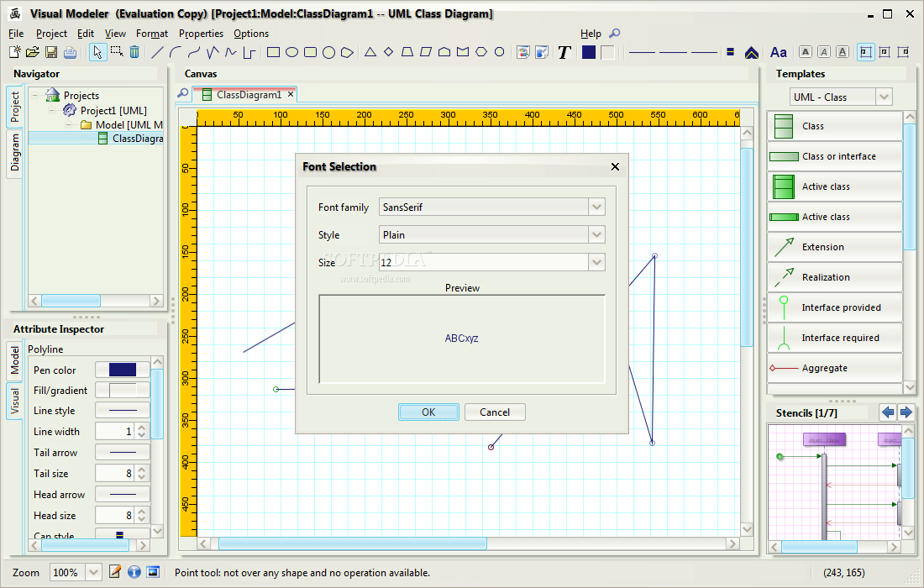
Task: Select the Interface provided template
Action: 834,307
